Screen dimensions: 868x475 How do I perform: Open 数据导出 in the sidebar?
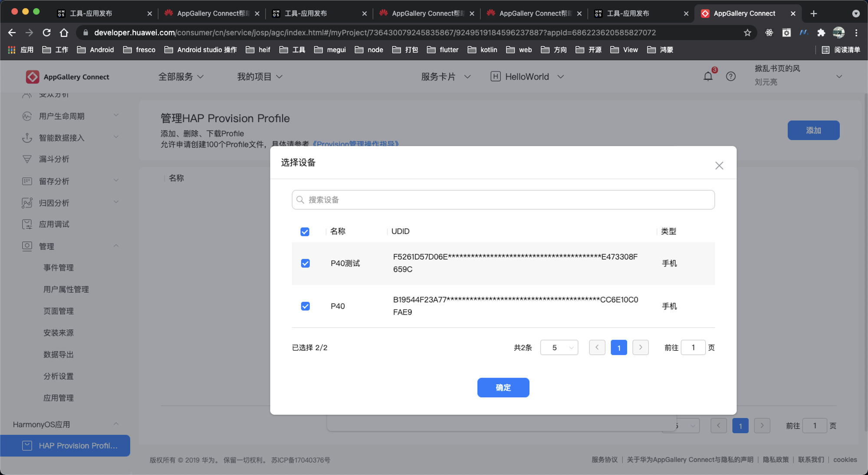pos(59,355)
